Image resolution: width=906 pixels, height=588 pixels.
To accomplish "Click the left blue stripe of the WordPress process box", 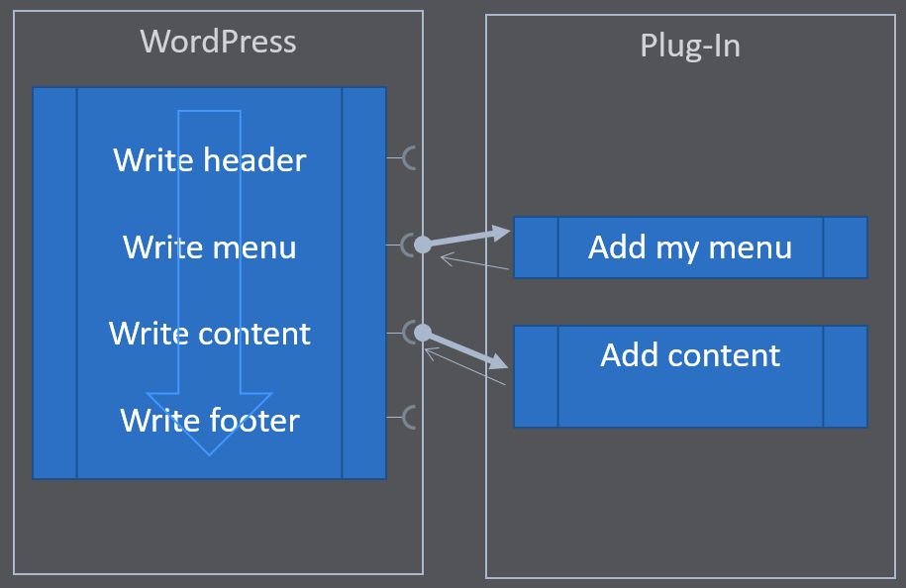I will coord(54,283).
